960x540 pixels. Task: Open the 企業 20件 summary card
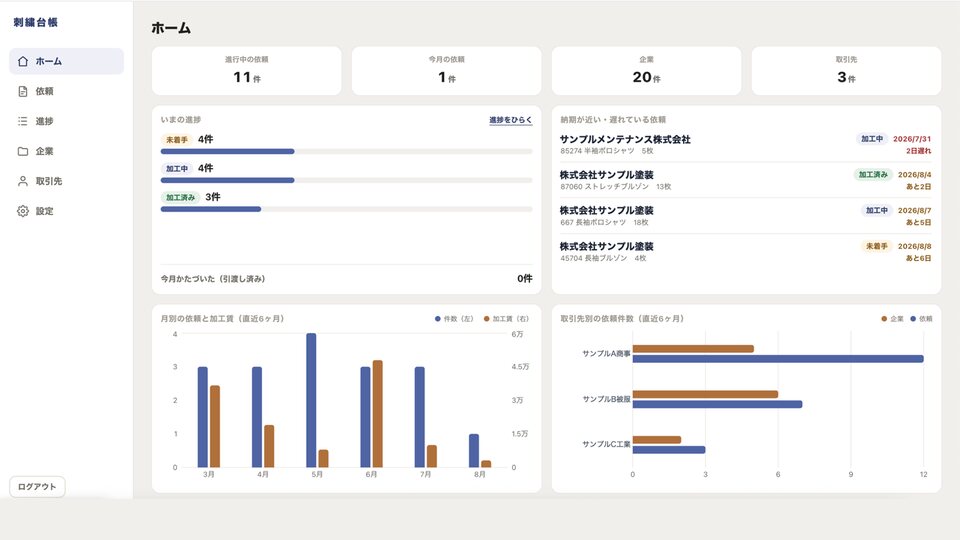coord(646,70)
